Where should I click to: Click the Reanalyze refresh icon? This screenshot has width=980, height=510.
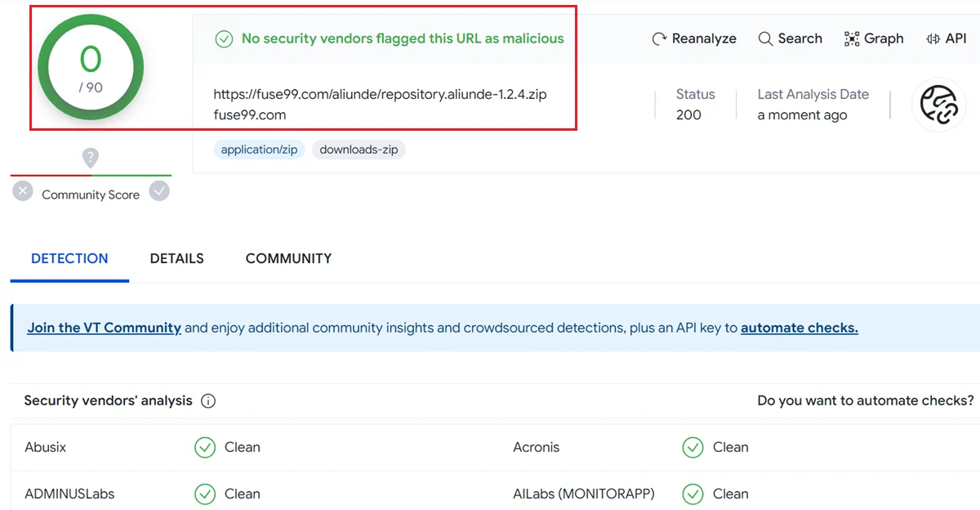(x=660, y=39)
